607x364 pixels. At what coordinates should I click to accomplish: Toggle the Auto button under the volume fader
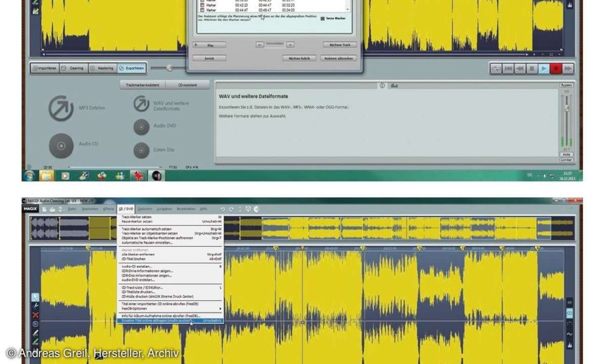coord(566,154)
